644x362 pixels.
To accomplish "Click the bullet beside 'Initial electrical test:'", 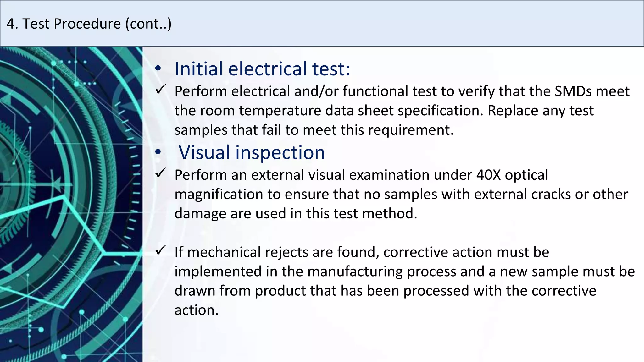I will click(x=158, y=69).
